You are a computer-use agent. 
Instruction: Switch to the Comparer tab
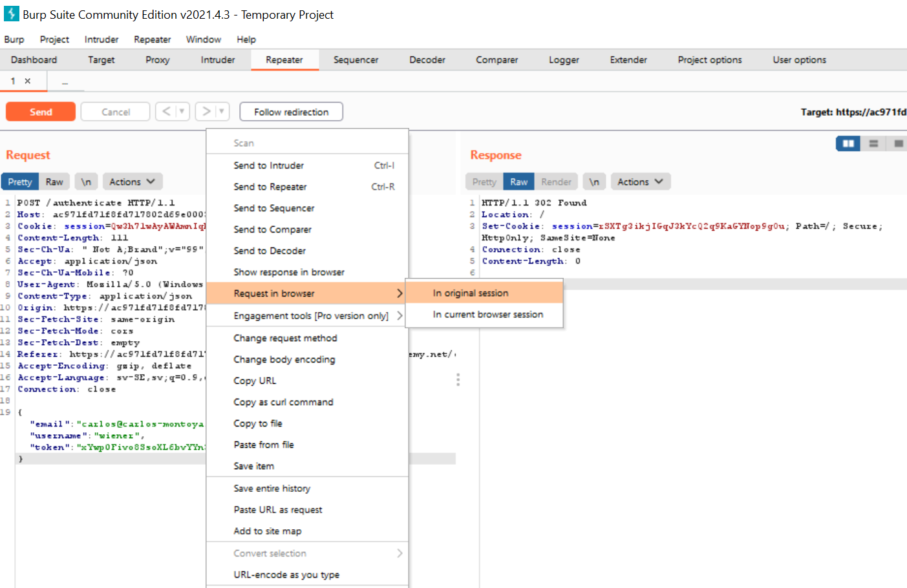(x=497, y=59)
